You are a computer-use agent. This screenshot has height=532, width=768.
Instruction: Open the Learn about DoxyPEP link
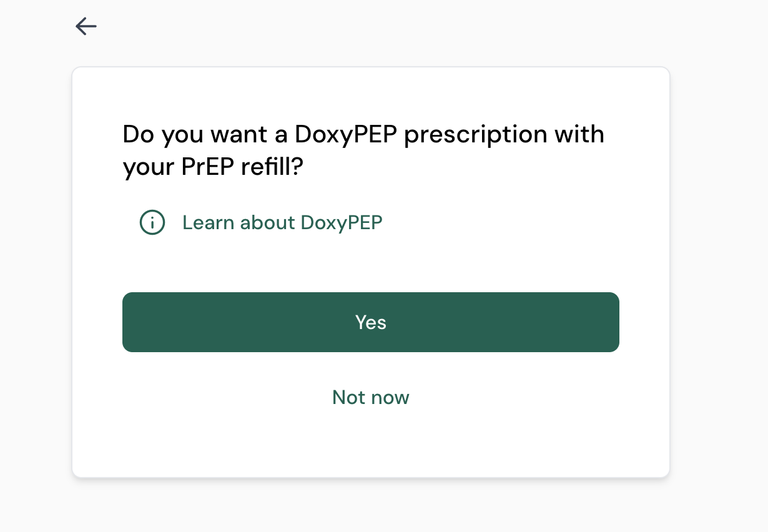tap(282, 222)
